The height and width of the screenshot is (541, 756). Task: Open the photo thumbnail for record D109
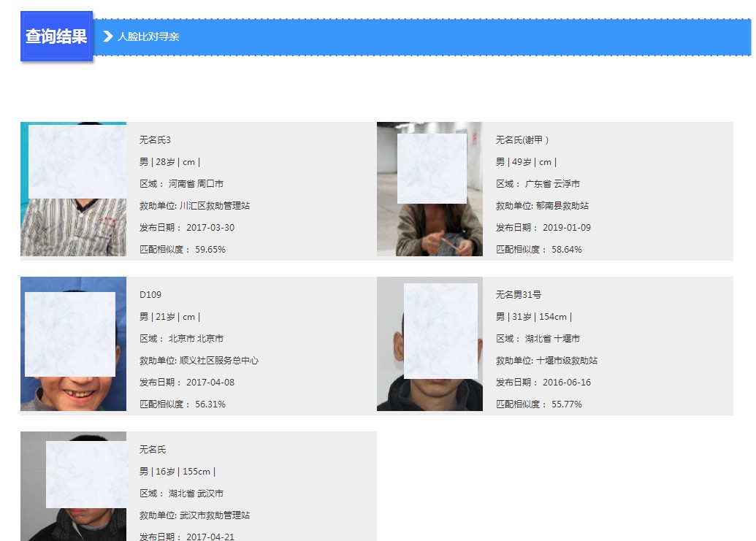tap(73, 344)
